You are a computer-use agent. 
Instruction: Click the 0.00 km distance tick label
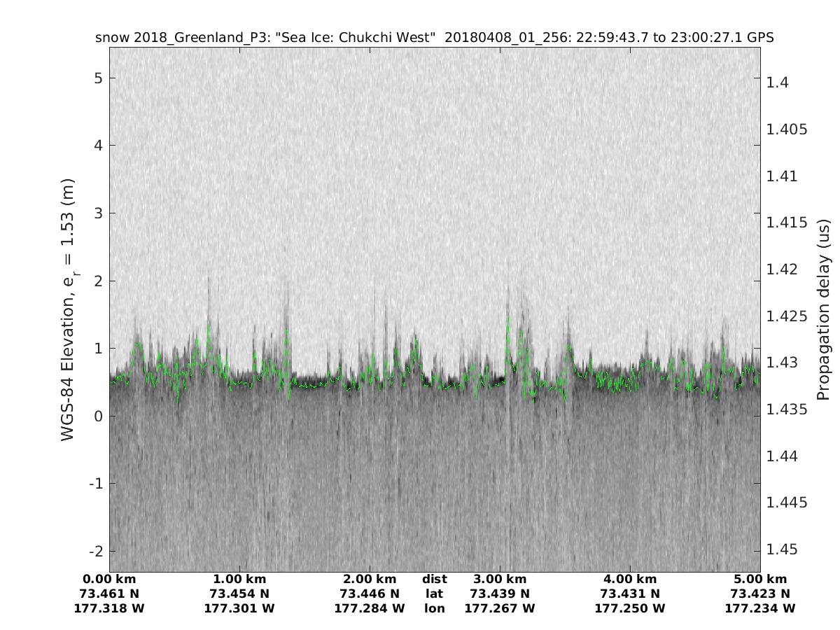click(109, 579)
